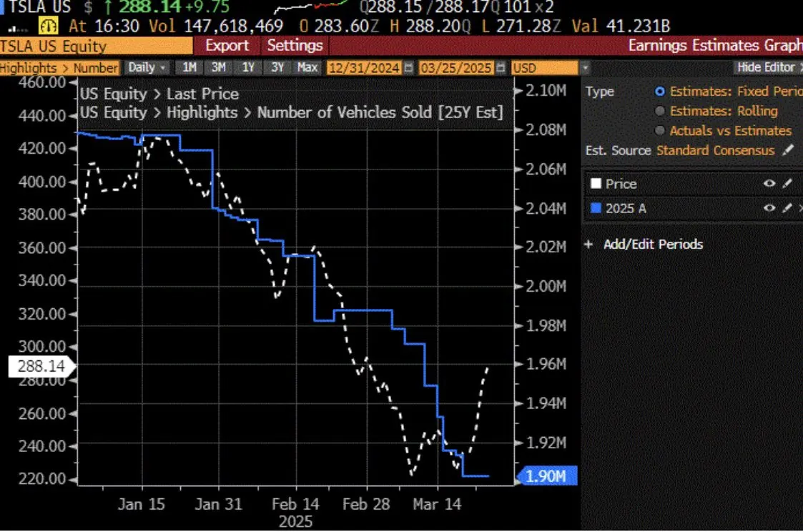Expand the currency dropdown arrow next to USD
803x532 pixels.
pos(585,68)
